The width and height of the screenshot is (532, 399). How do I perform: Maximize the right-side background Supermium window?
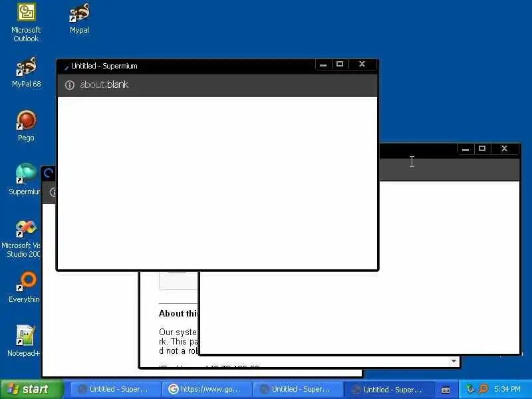point(482,148)
